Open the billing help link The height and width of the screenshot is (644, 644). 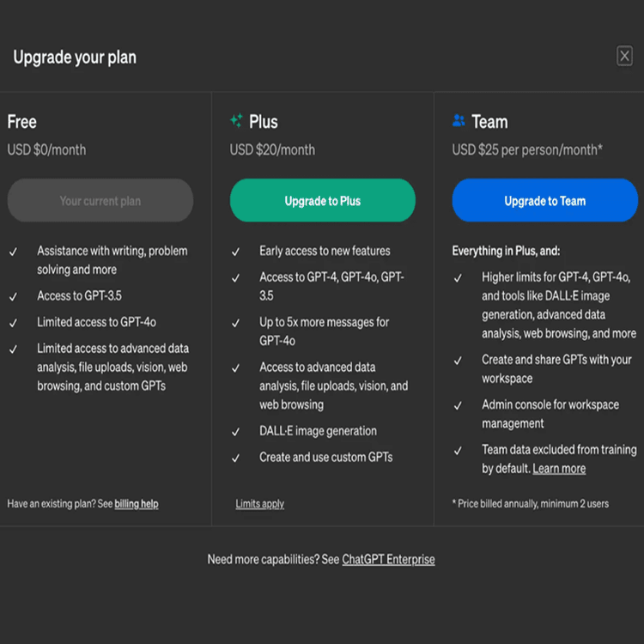pyautogui.click(x=137, y=504)
